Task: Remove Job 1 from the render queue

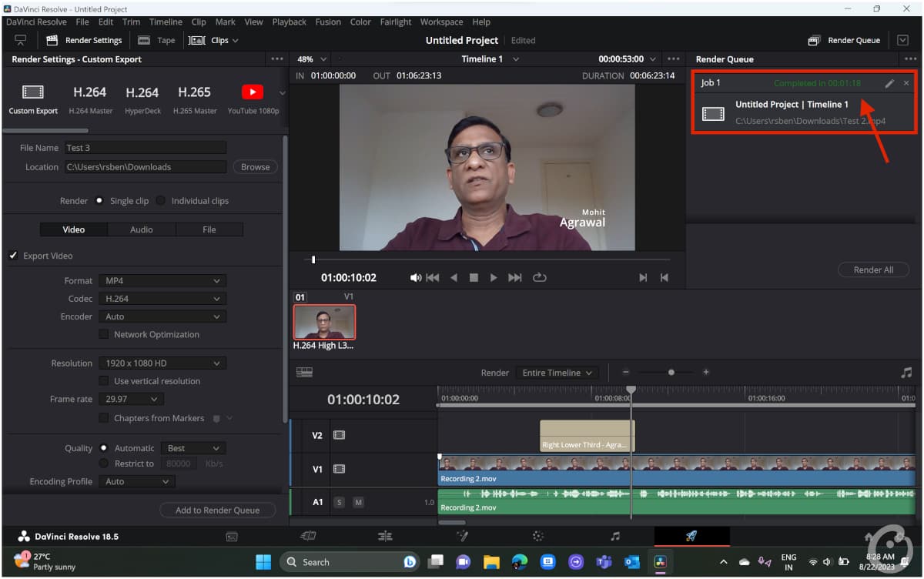Action: point(906,83)
